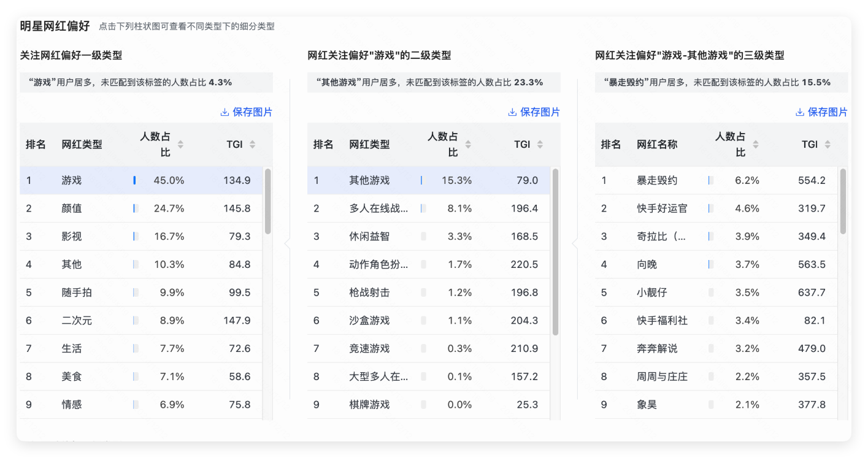Click 45.0% bar for 游戏
The width and height of the screenshot is (868, 458).
[135, 180]
